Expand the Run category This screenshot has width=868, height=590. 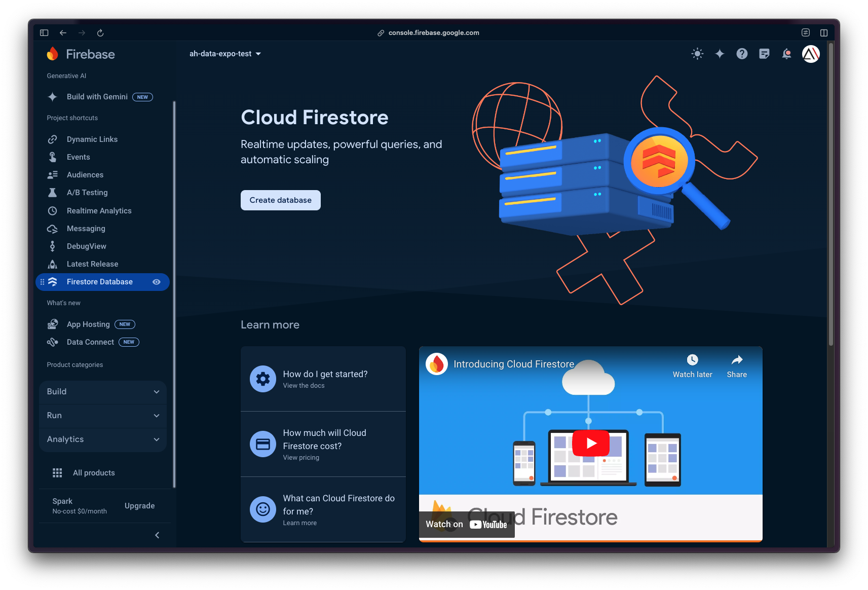[103, 416]
